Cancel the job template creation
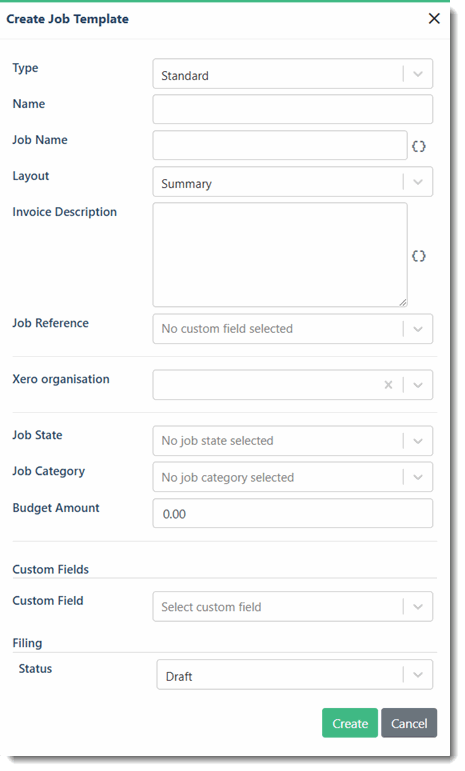Screen dimensions: 465x771 409,723
